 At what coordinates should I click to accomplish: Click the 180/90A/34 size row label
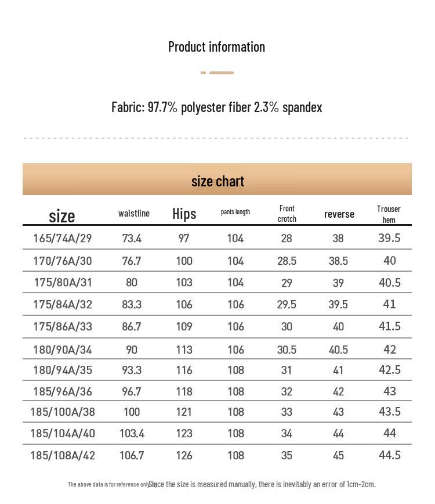coord(63,350)
